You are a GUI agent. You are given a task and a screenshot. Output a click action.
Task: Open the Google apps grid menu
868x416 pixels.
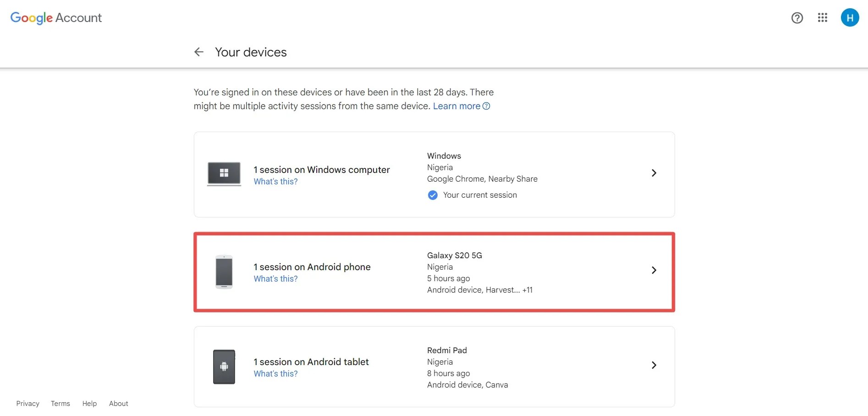(823, 18)
